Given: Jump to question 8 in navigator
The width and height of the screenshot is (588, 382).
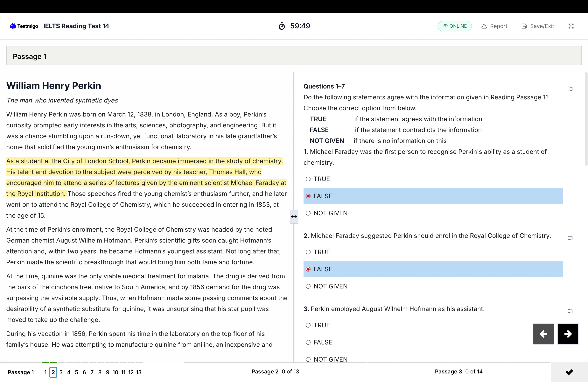Looking at the screenshot, I should pyautogui.click(x=100, y=372).
